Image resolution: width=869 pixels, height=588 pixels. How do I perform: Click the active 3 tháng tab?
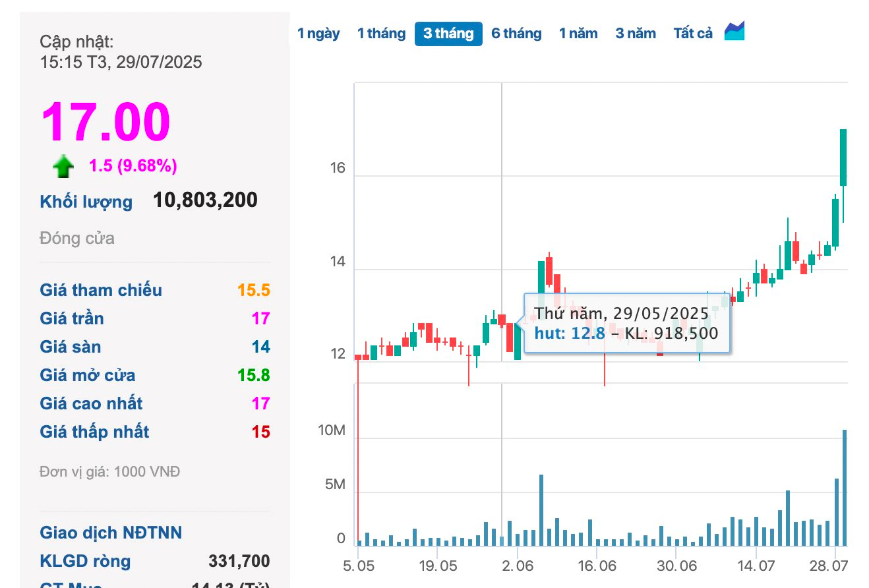click(448, 34)
